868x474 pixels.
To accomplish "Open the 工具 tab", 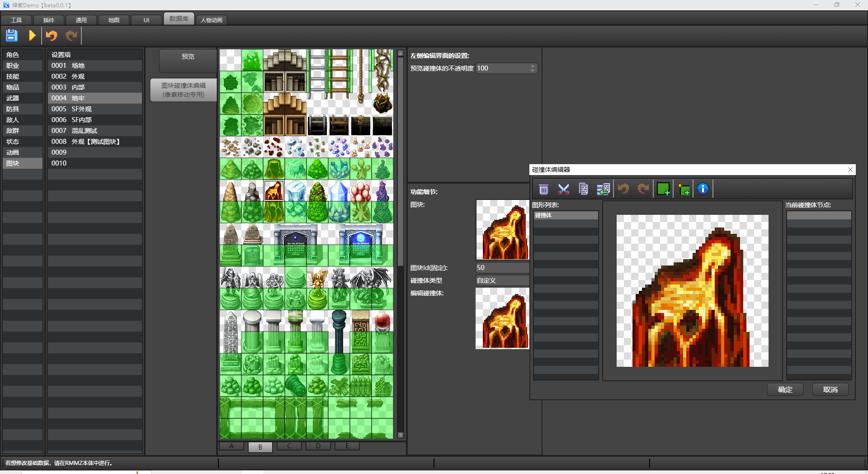I will click(16, 20).
